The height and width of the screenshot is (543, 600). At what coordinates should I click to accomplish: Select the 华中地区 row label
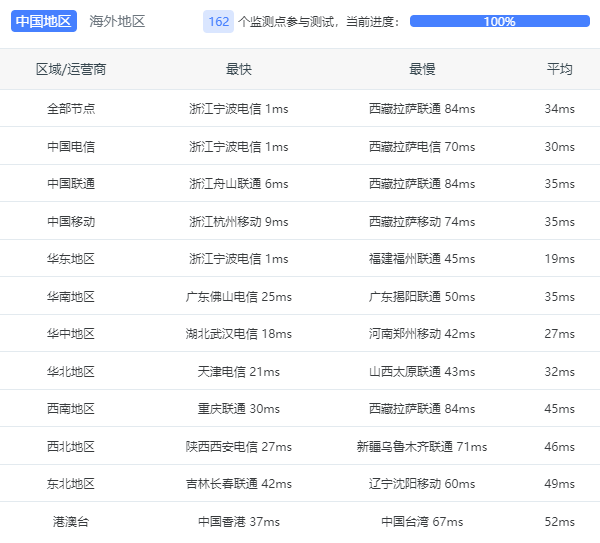click(71, 334)
